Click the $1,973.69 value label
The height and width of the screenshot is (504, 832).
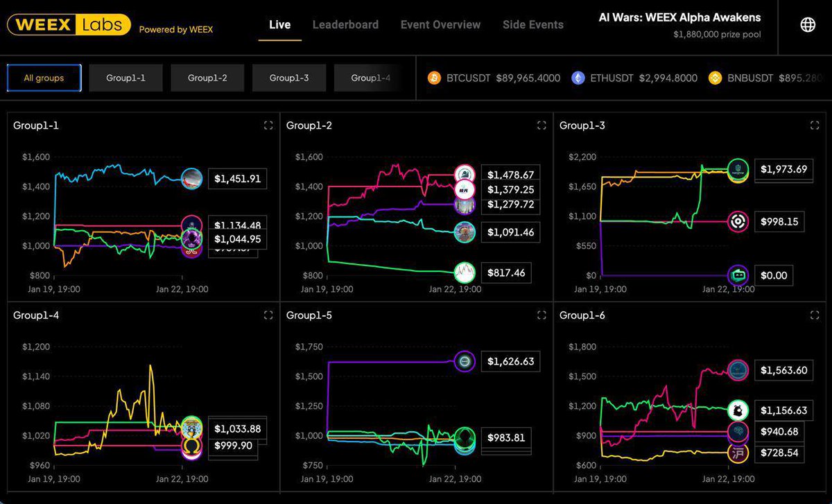[783, 169]
